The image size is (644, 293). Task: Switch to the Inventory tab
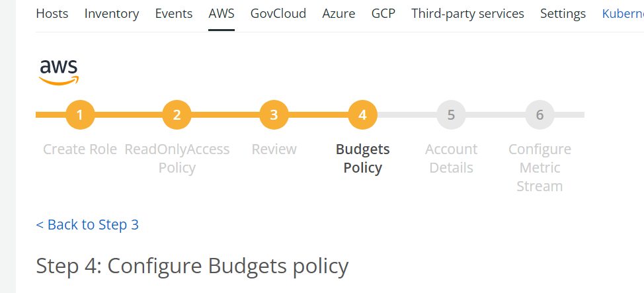click(112, 14)
